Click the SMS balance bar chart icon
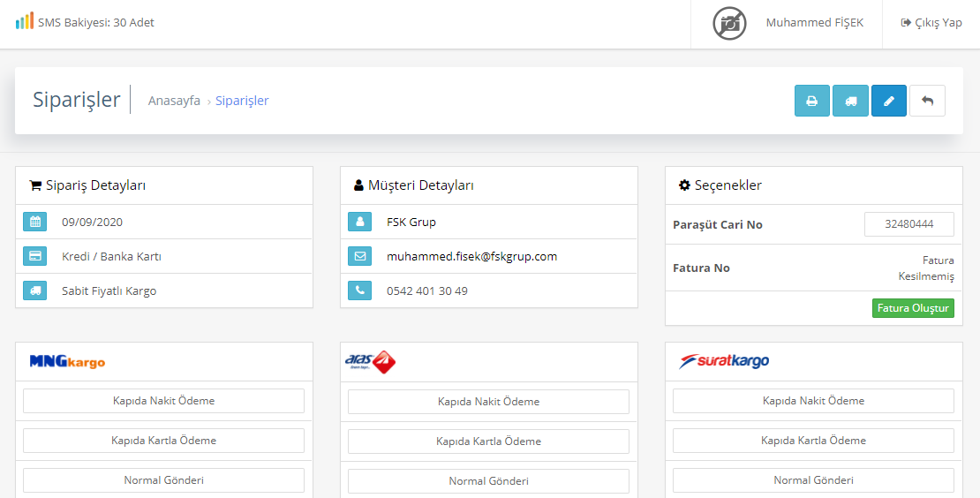 (25, 21)
